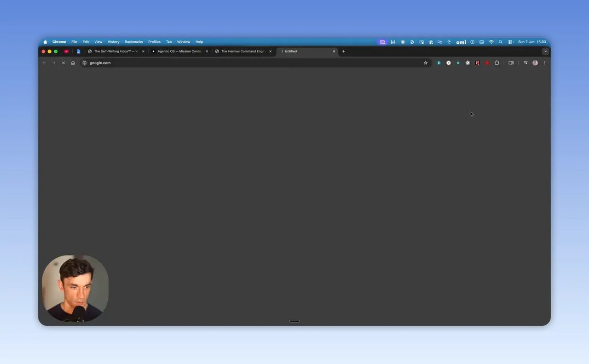This screenshot has width=589, height=364.
Task: Open the Wi-Fi status menu
Action: tap(491, 42)
